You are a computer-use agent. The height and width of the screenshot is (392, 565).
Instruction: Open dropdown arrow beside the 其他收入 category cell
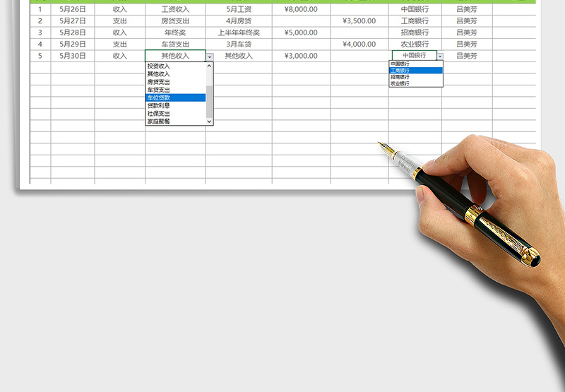[x=210, y=57]
